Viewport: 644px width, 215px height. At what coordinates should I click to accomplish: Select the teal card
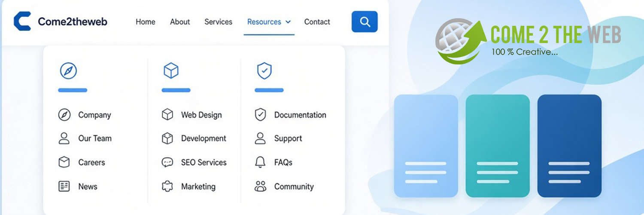(x=498, y=146)
